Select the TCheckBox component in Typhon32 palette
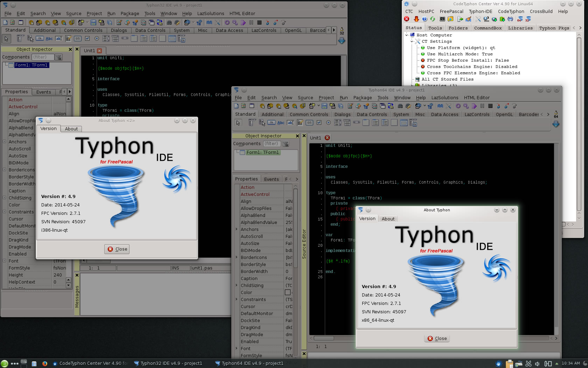This screenshot has height=368, width=588. (87, 39)
